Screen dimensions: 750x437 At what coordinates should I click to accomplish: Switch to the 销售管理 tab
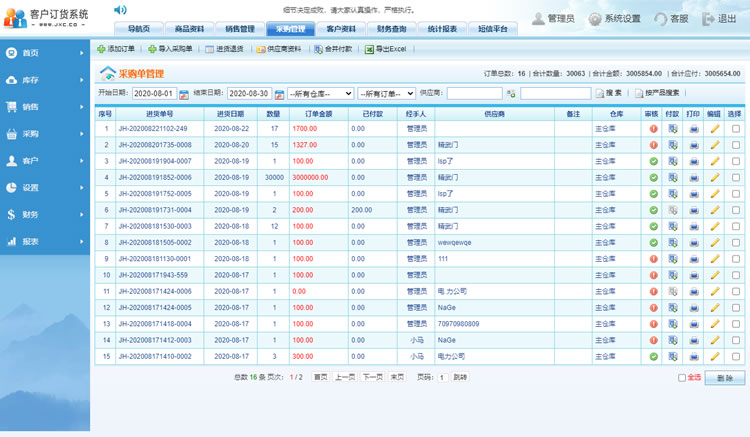point(240,29)
